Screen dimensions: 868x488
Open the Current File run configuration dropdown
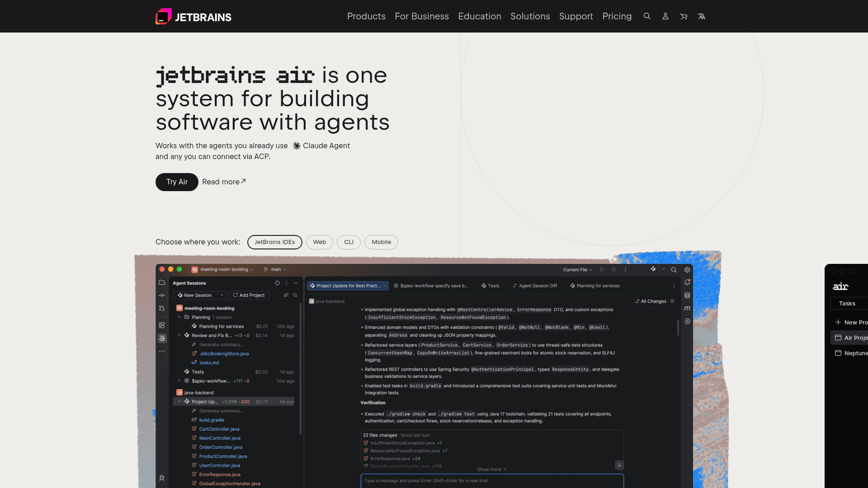pyautogui.click(x=578, y=270)
